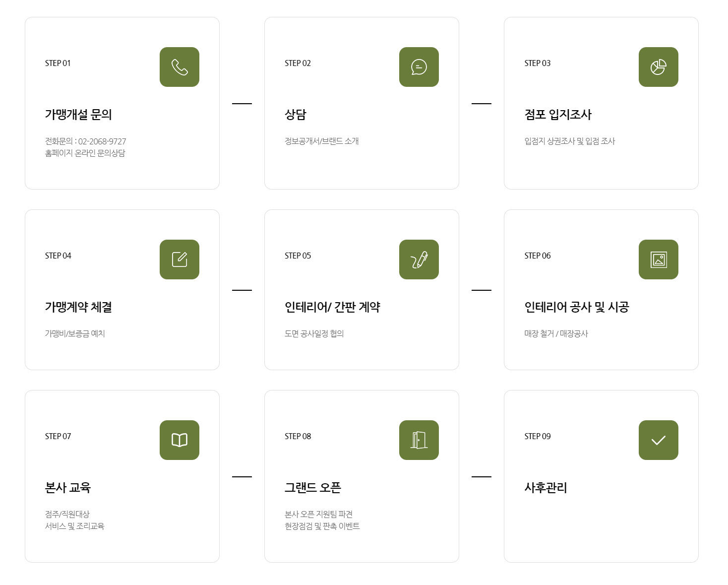Click the 점포 입지조사 title
Viewport: 728px width, 585px height.
click(x=558, y=115)
